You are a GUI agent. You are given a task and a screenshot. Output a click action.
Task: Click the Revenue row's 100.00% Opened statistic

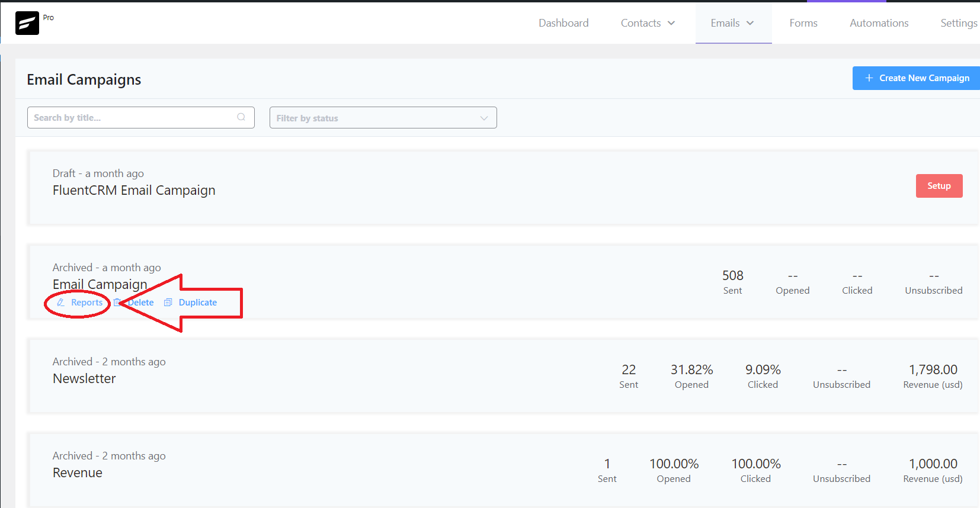tap(674, 471)
